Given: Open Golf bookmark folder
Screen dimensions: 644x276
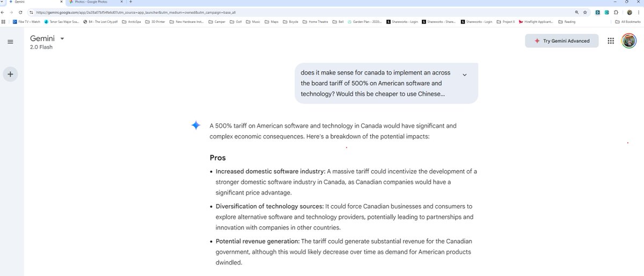Looking at the screenshot, I should coord(237,22).
